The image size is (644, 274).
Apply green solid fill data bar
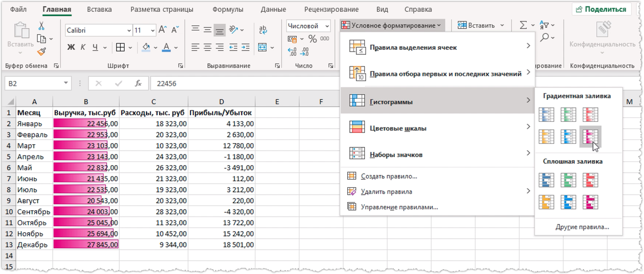click(568, 180)
